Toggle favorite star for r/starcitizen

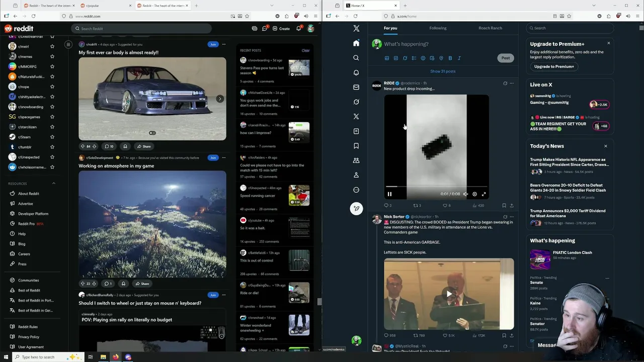click(52, 127)
